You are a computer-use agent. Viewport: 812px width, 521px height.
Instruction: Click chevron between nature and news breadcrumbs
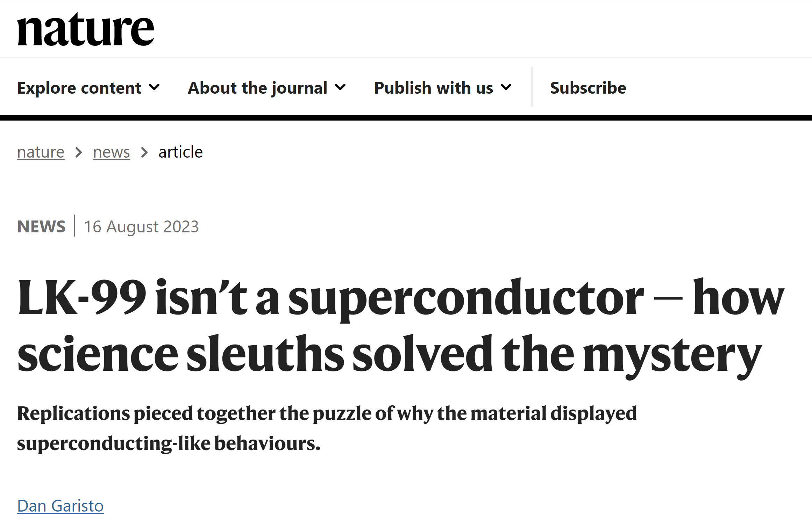tap(79, 153)
